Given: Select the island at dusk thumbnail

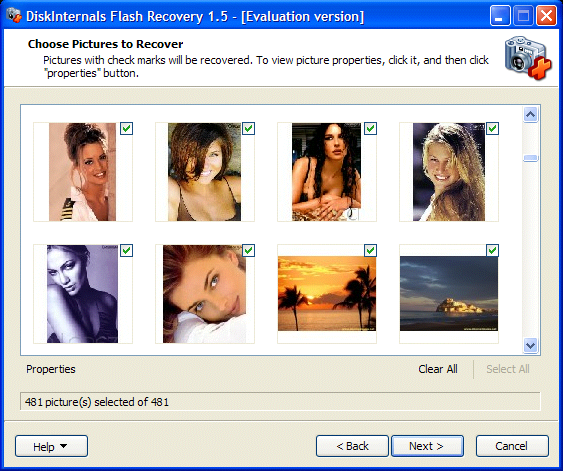Looking at the screenshot, I should point(449,294).
